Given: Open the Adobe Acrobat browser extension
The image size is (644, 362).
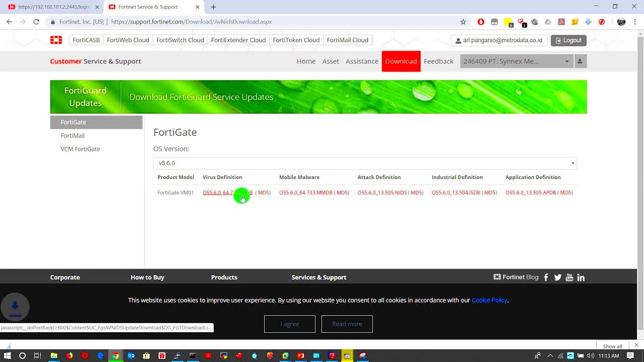Looking at the screenshot, I should point(561,22).
